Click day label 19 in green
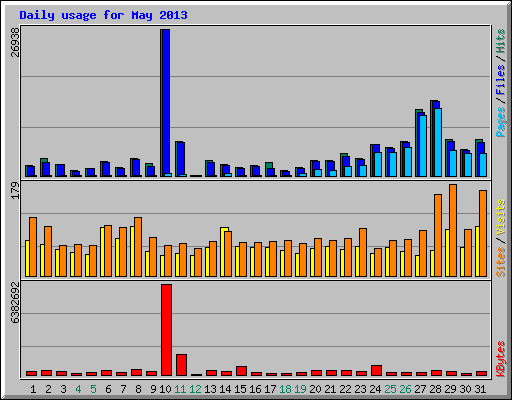This screenshot has height=400, width=512. pos(300,389)
